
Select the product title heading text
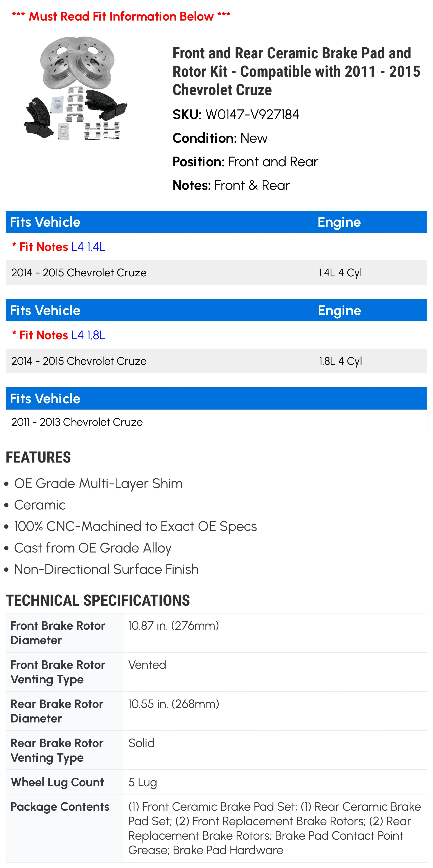[296, 71]
